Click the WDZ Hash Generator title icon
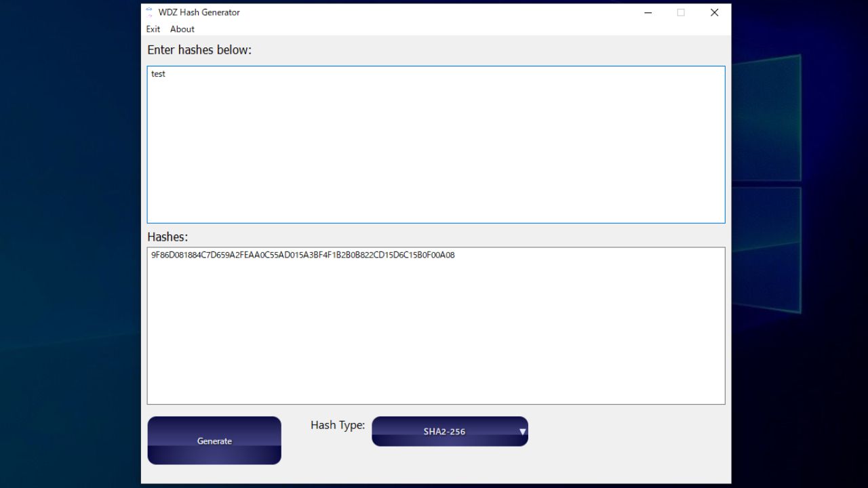 tap(150, 12)
